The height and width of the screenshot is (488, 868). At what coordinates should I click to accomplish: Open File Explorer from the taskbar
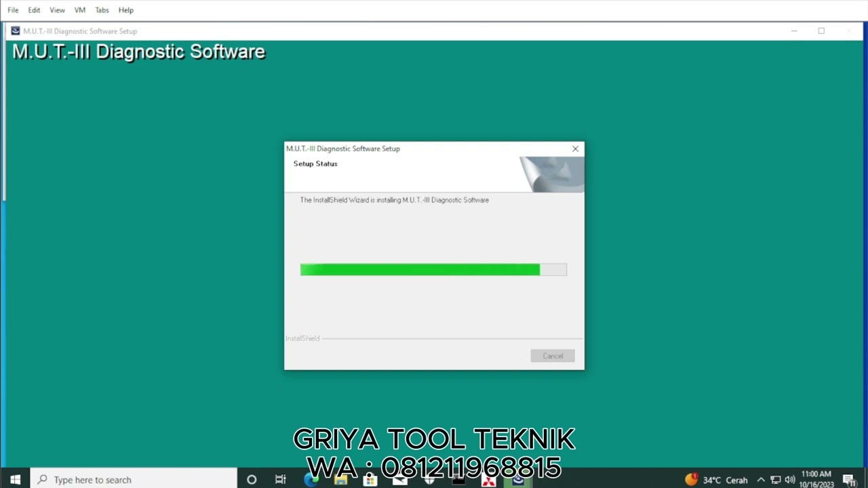[341, 480]
